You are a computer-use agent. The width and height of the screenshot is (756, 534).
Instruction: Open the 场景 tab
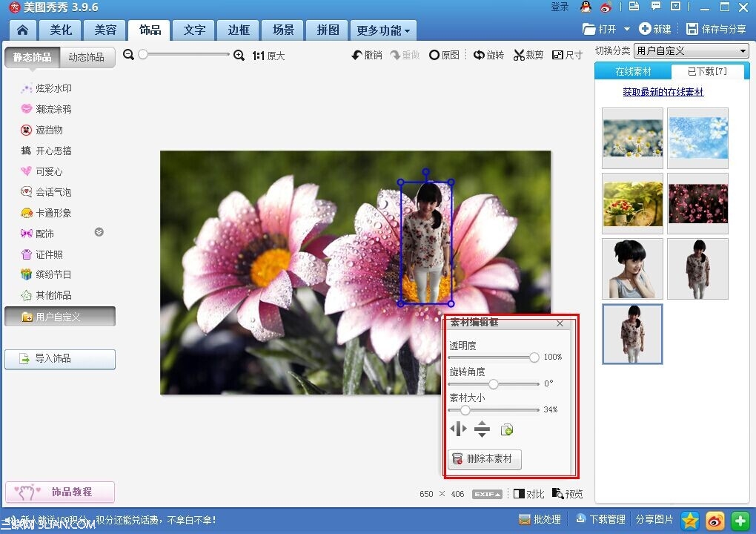[x=283, y=30]
